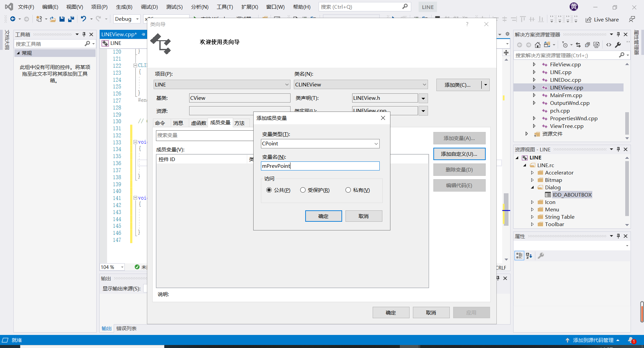Click the Undo icon in the main toolbar
This screenshot has width=644, height=348.
(84, 19)
